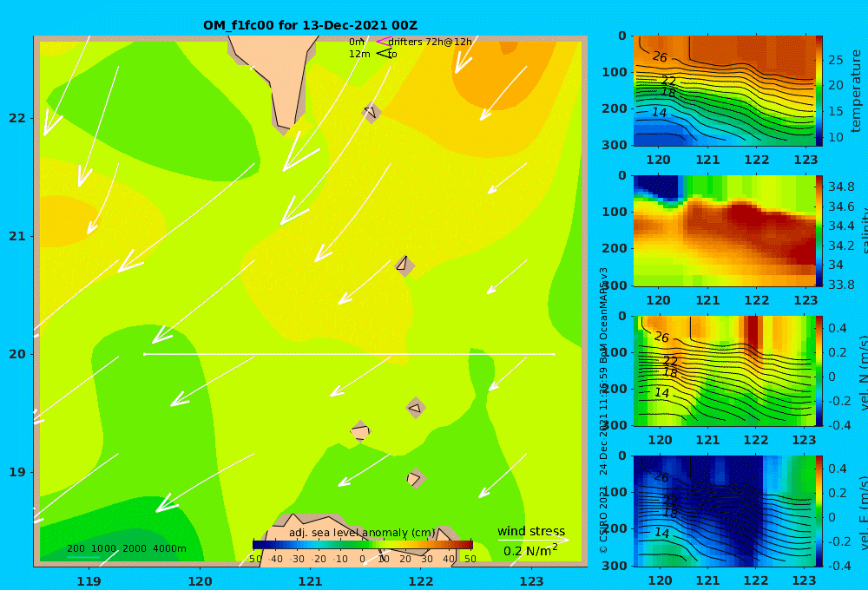The width and height of the screenshot is (868, 590).
Task: Click the white transect line at 20N
Action: [x=349, y=354]
